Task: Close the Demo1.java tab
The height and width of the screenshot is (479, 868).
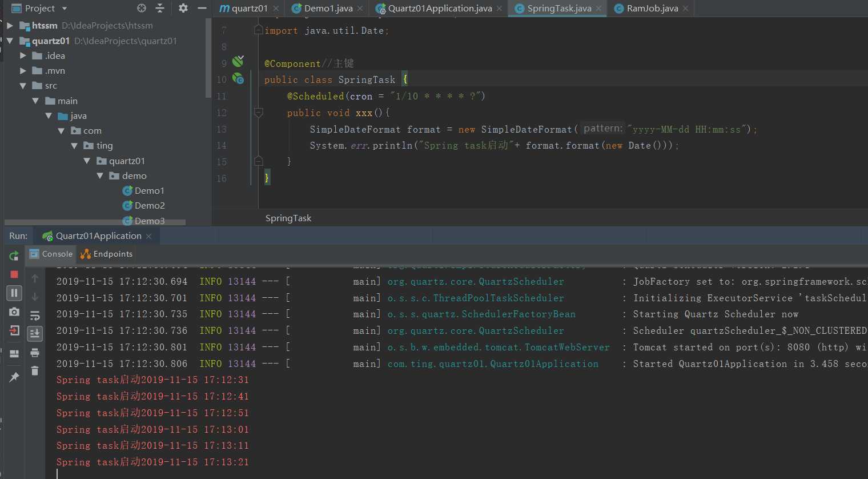Action: click(x=360, y=9)
